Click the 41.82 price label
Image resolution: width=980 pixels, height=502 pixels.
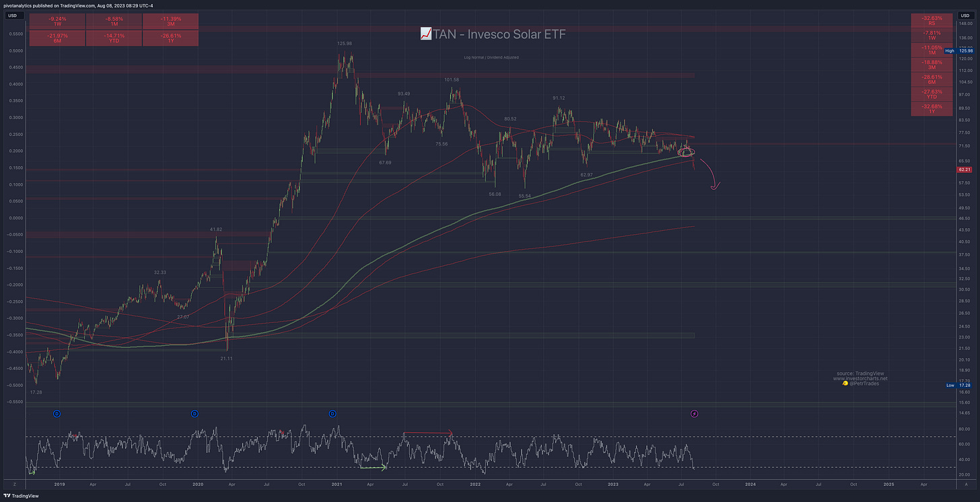[x=215, y=229]
